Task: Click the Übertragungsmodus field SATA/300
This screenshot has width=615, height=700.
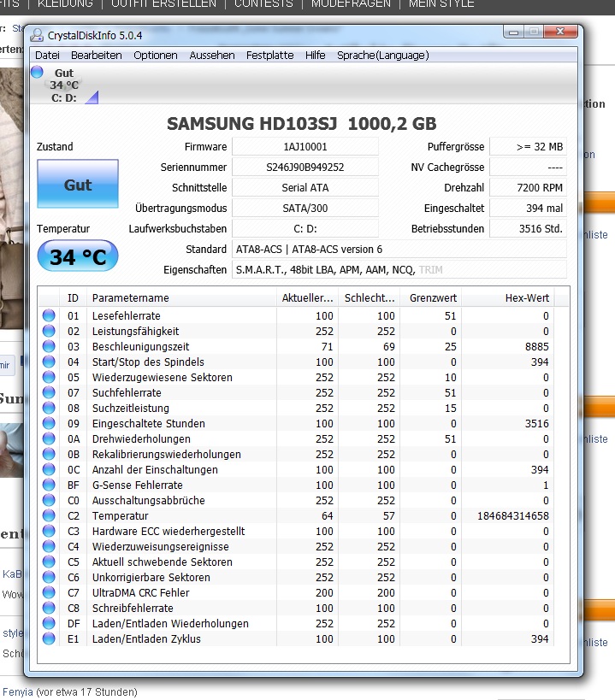Action: [x=305, y=208]
